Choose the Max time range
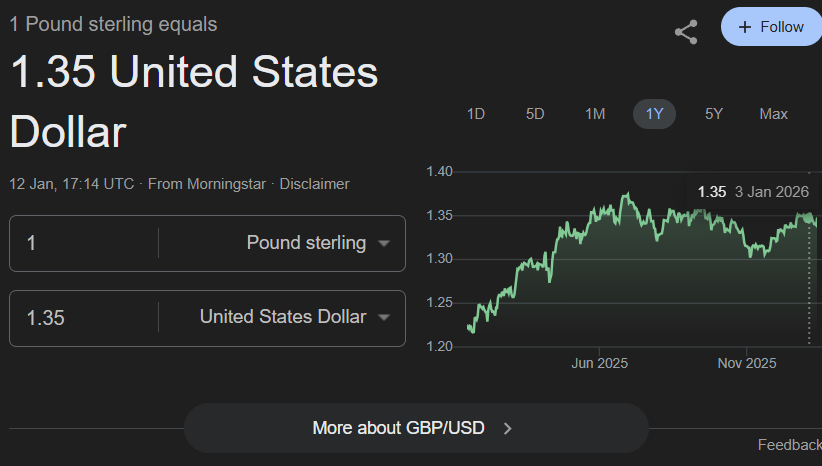This screenshot has height=466, width=822. (x=773, y=114)
